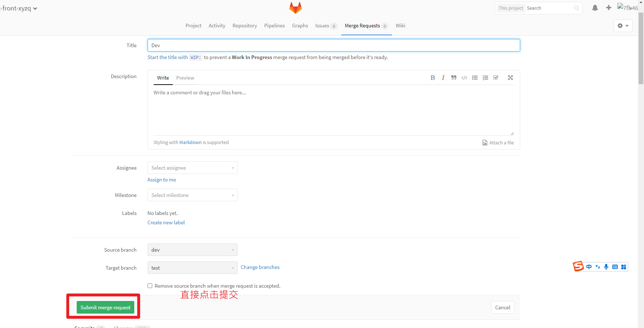Open the Change branches link

(x=260, y=267)
